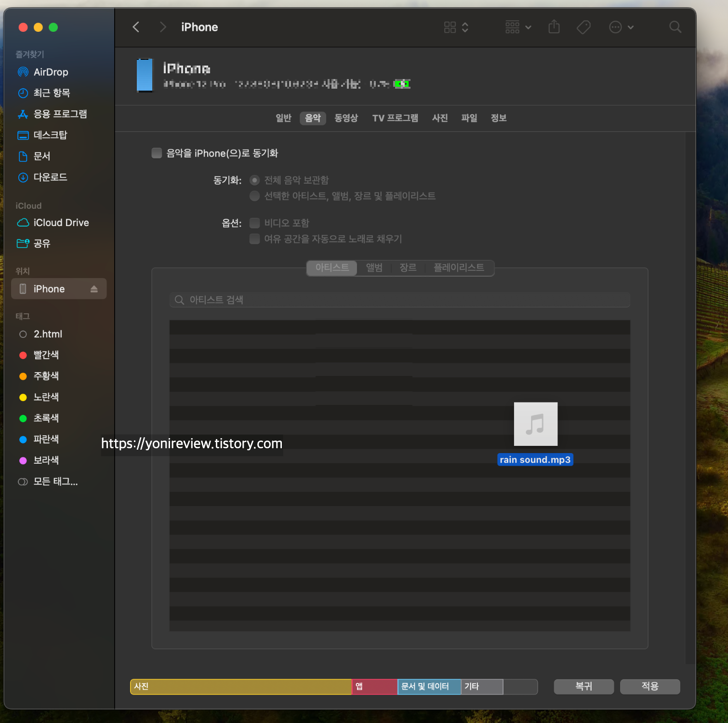Viewport: 728px width, 723px height.
Task: Switch to the 동영상 tab
Action: pyautogui.click(x=346, y=118)
